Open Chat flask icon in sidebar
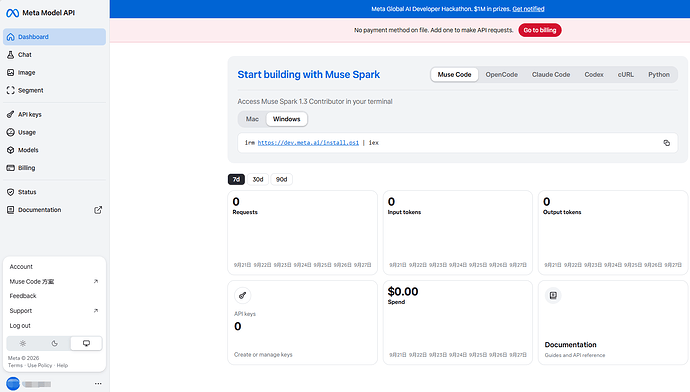 (x=11, y=55)
